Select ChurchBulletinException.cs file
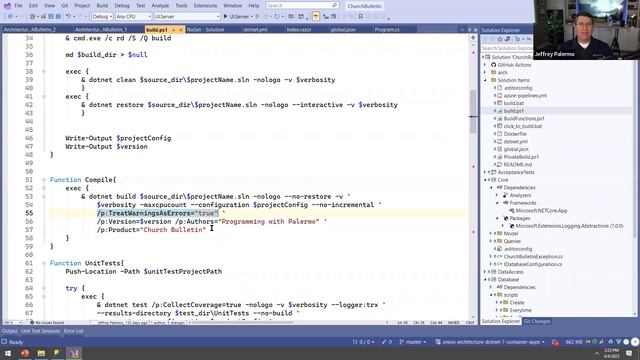The image size is (640, 360). 533,257
